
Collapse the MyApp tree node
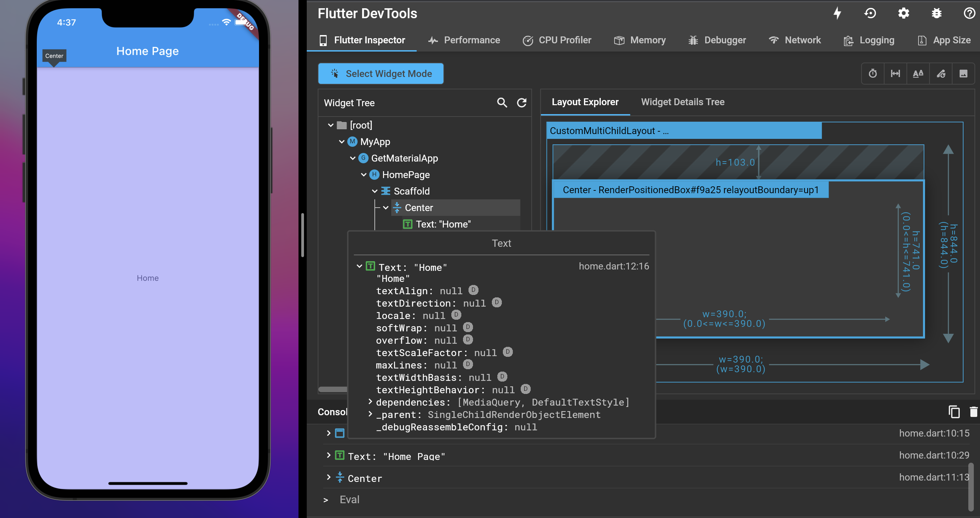point(342,142)
